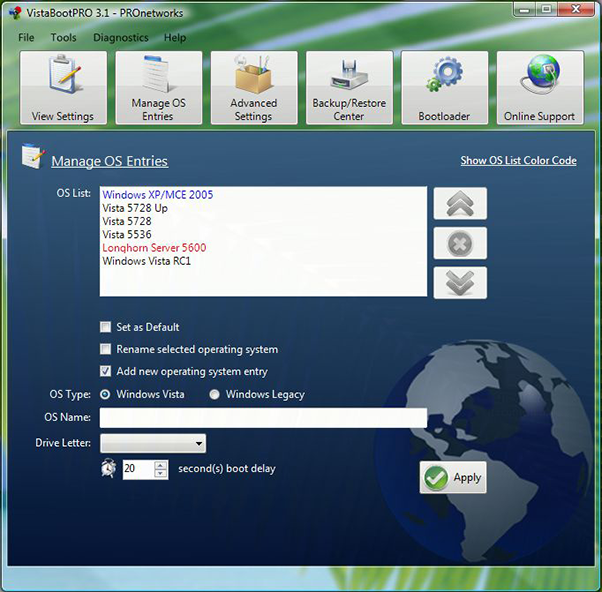The height and width of the screenshot is (592, 602).
Task: Click the Apply button
Action: click(453, 477)
